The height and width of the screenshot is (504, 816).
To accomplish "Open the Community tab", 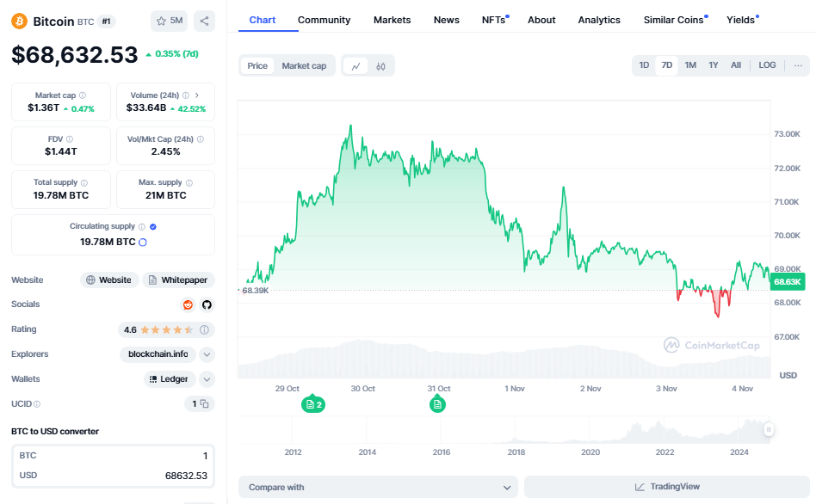I will pyautogui.click(x=324, y=20).
